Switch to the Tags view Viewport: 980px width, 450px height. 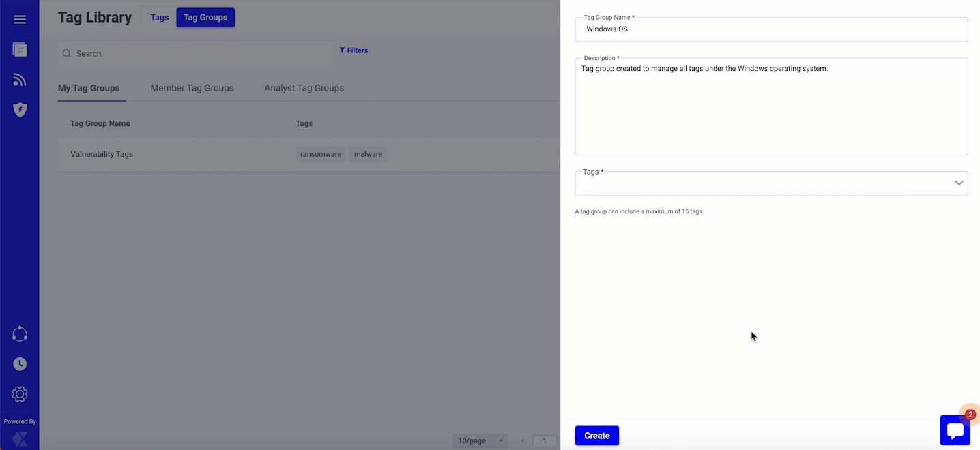point(160,18)
